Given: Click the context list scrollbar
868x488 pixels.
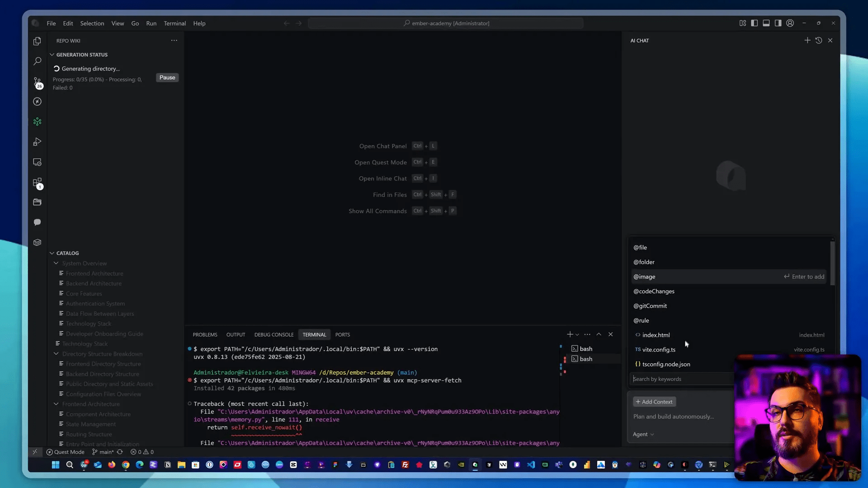Looking at the screenshot, I should pyautogui.click(x=832, y=263).
